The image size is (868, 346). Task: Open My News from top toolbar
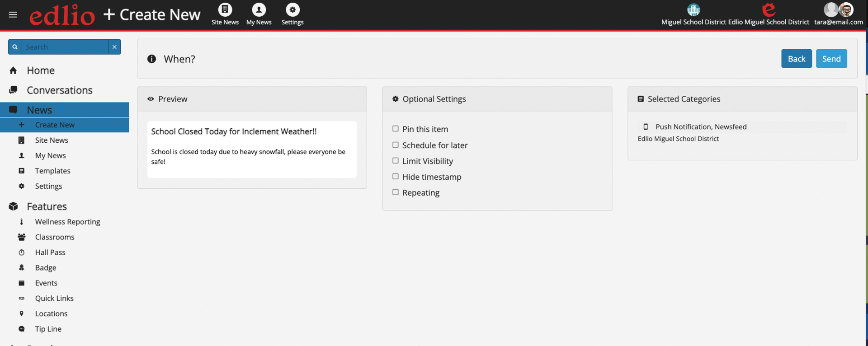259,14
